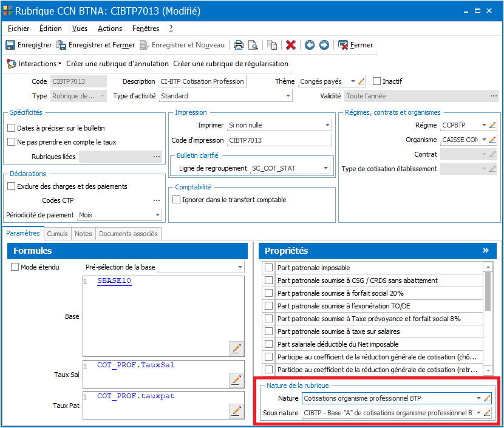Screen dimensions: 504x428
Task: Click Créer une rubrique d'annulation
Action: pyautogui.click(x=117, y=64)
